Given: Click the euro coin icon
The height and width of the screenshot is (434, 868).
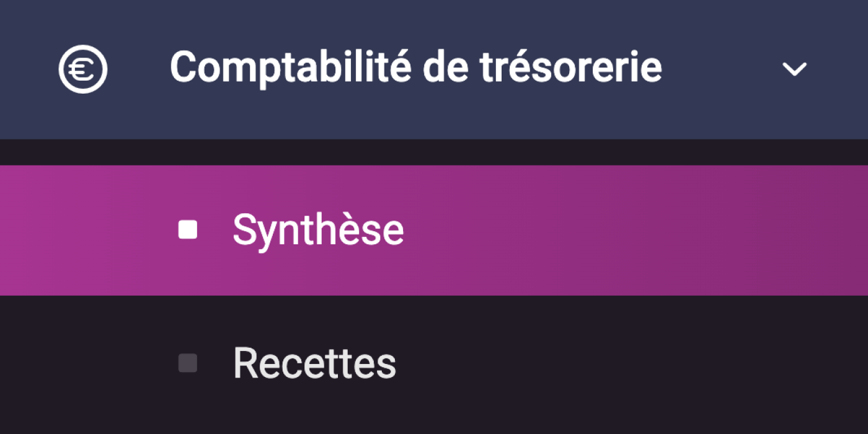Looking at the screenshot, I should pos(83,69).
